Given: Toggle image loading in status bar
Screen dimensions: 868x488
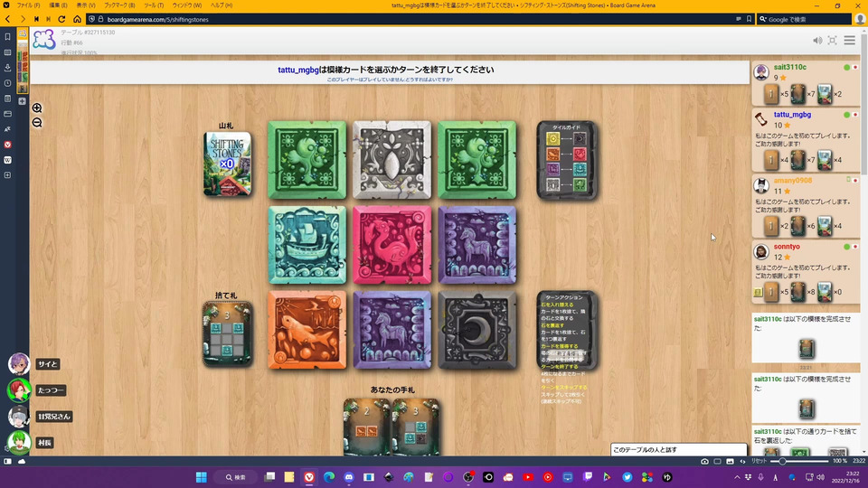Looking at the screenshot, I should [731, 461].
